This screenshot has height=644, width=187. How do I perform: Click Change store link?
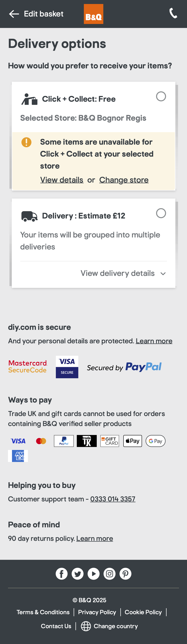point(124,180)
